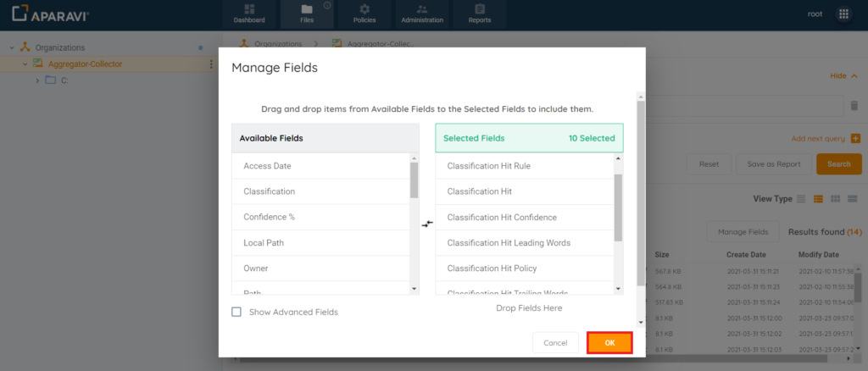Select Access Date in Available Fields
This screenshot has width=868, height=371.
tap(267, 166)
